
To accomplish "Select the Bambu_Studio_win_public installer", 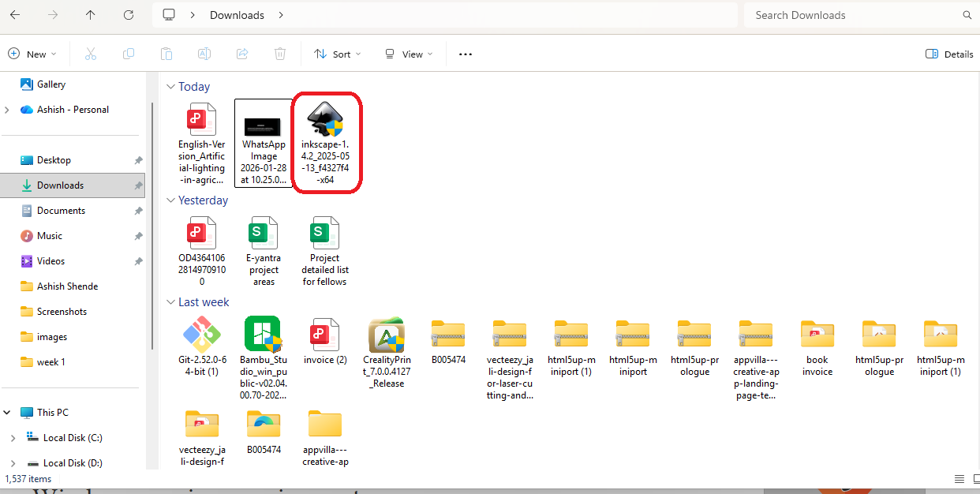I will click(x=264, y=357).
